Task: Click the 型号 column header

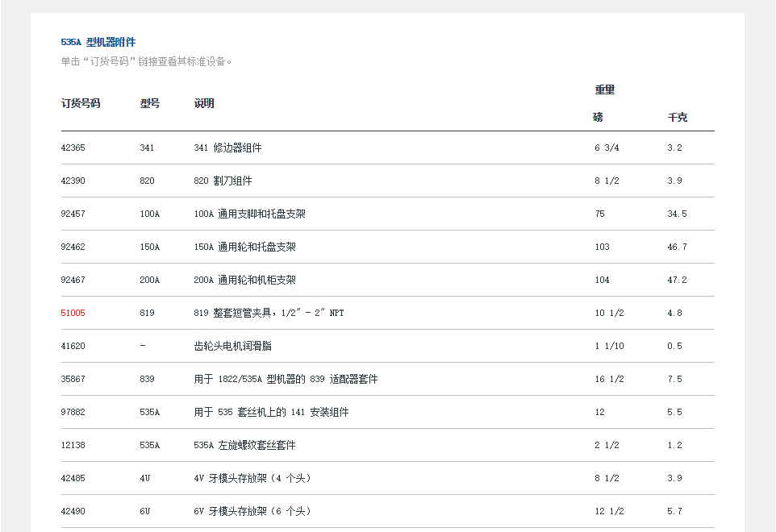Action: [150, 104]
